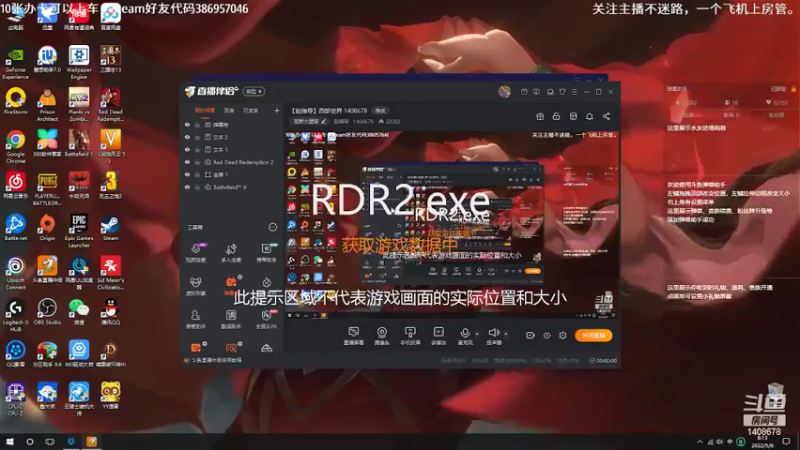Open Task View in the taskbar

pyautogui.click(x=49, y=441)
